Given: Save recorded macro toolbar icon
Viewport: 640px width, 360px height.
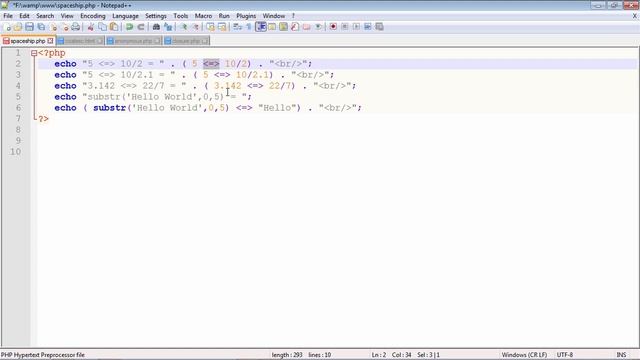Looking at the screenshot, I should click(379, 27).
